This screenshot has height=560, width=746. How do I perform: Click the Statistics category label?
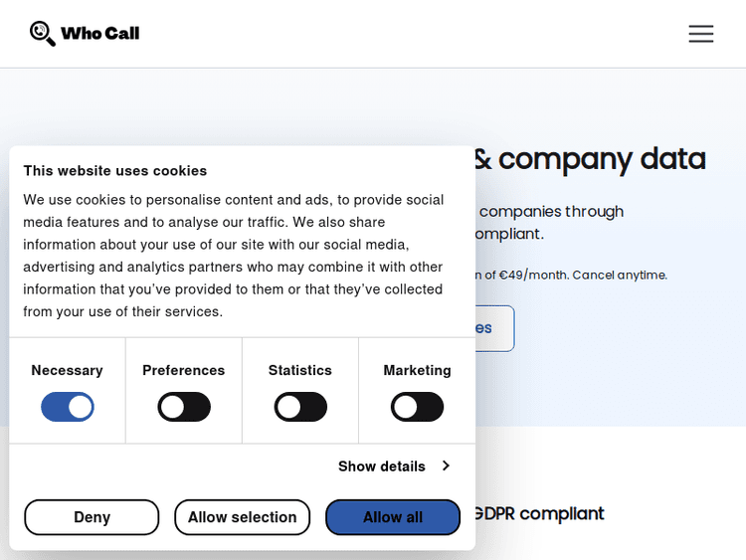300,370
